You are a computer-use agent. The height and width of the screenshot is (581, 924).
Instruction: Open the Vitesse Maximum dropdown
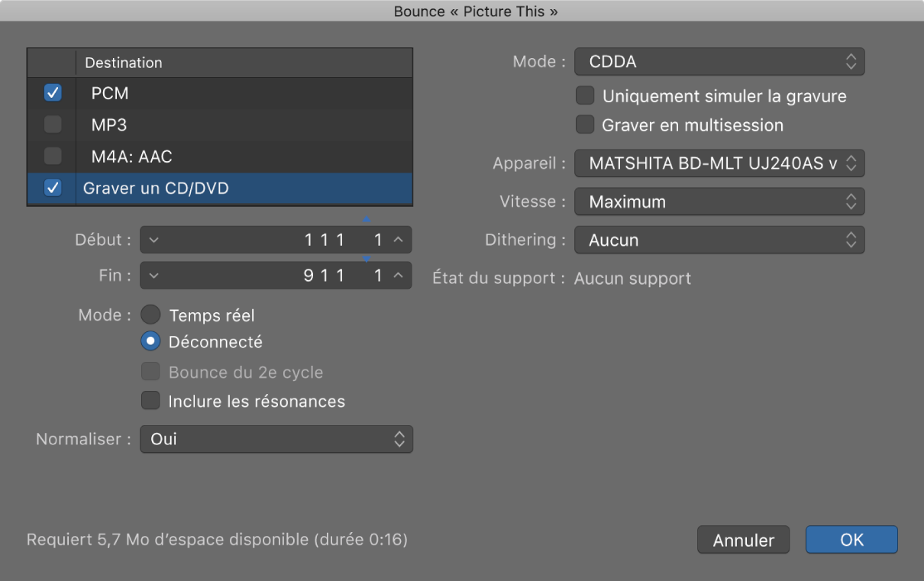click(719, 202)
